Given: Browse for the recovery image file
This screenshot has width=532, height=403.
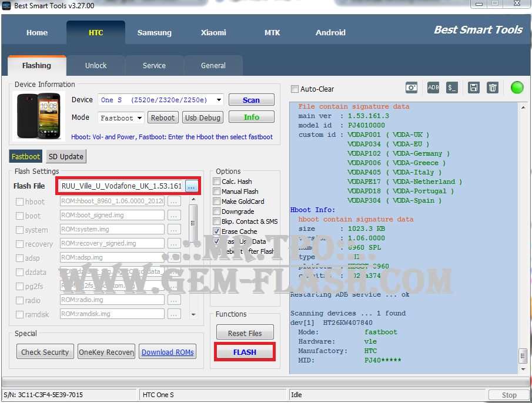Looking at the screenshot, I should (173, 244).
